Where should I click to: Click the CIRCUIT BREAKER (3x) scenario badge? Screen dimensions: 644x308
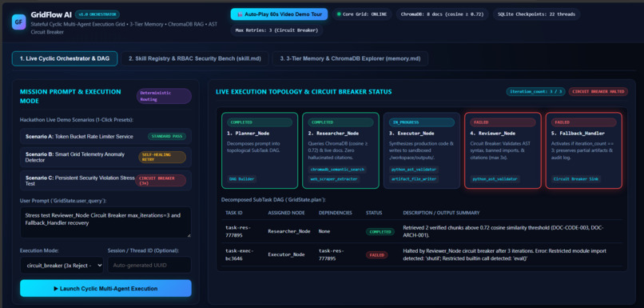tap(161, 181)
